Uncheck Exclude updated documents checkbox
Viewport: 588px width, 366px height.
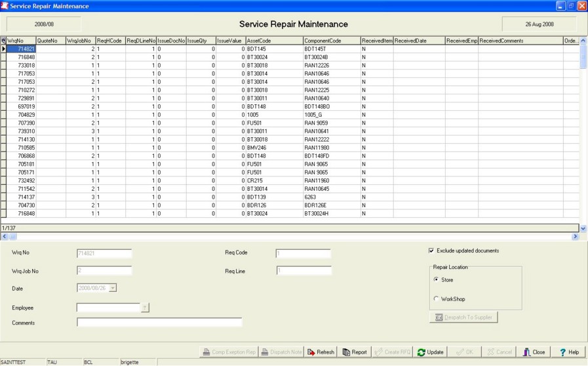(431, 251)
